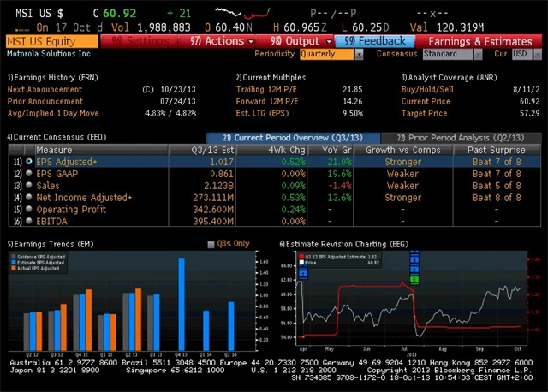Screen dimensions: 548x392
Task: Select the EPS GAAP row radio button
Action: (29, 173)
